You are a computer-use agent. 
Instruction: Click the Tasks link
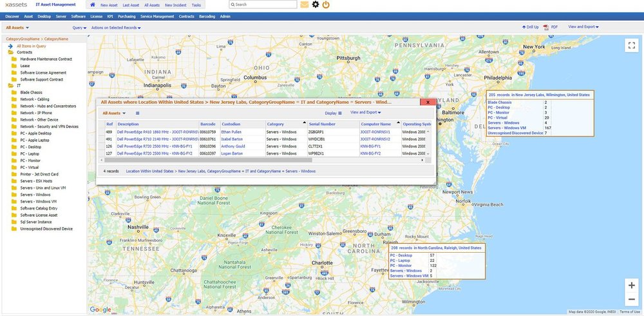click(196, 5)
